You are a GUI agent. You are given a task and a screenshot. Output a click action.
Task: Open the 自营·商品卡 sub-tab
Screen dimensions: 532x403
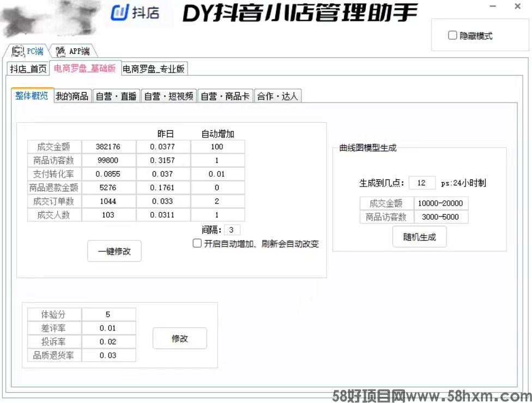point(225,97)
